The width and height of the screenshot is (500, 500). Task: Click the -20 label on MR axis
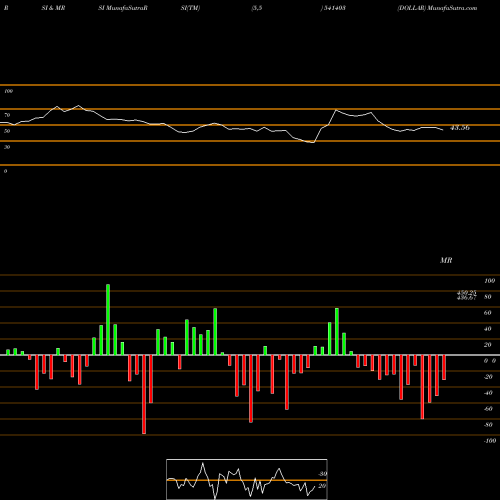[x=488, y=377]
